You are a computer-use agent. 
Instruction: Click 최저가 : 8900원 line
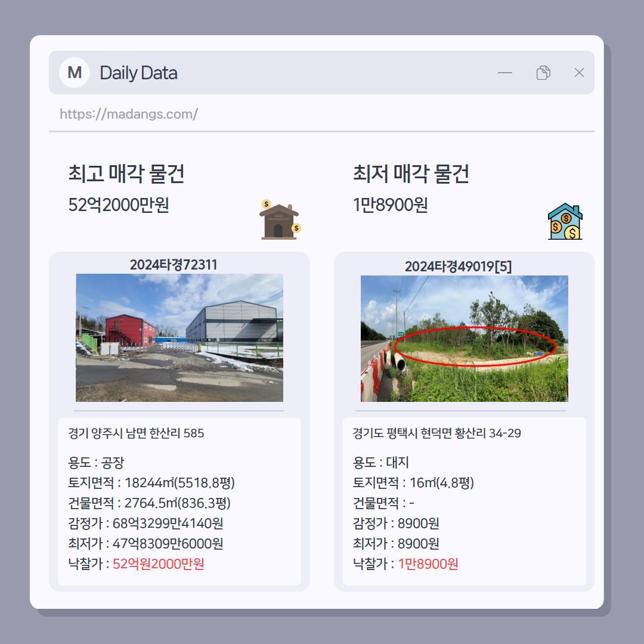tap(396, 543)
